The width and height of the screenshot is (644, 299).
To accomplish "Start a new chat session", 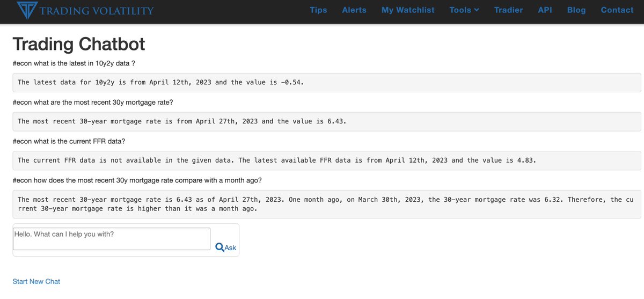I will (x=36, y=281).
